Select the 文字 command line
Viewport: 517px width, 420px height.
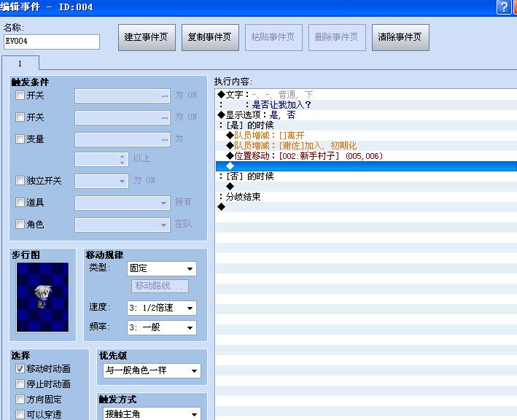pyautogui.click(x=366, y=95)
